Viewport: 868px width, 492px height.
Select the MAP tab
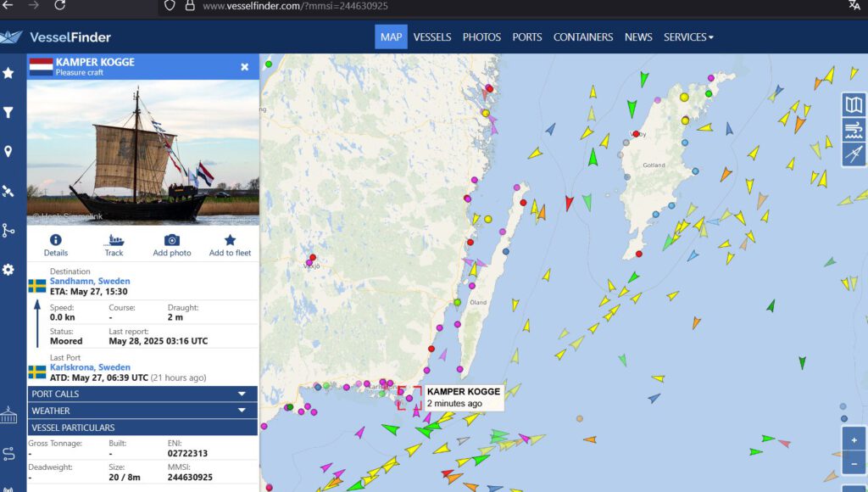(x=391, y=37)
